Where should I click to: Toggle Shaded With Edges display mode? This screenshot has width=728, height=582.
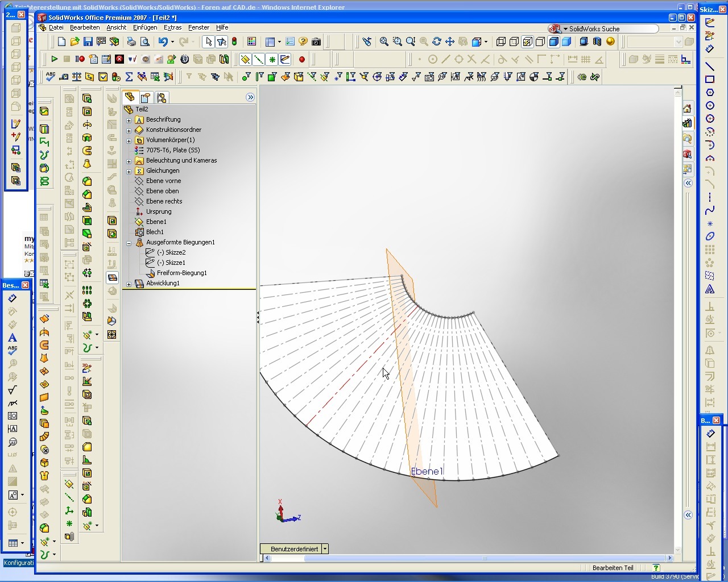click(553, 41)
